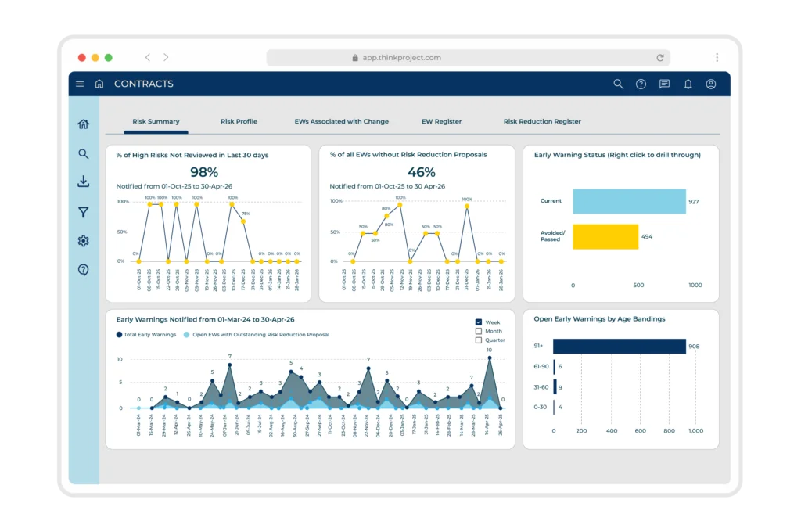Enable the Month checkbox
This screenshot has height=532, width=801.
[x=479, y=331]
